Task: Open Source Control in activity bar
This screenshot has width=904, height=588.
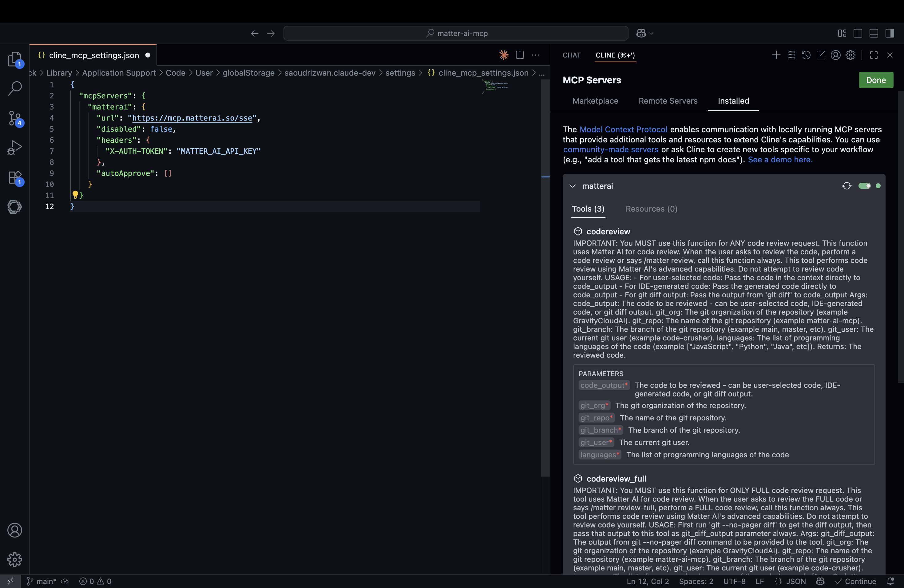Action: coord(15,118)
